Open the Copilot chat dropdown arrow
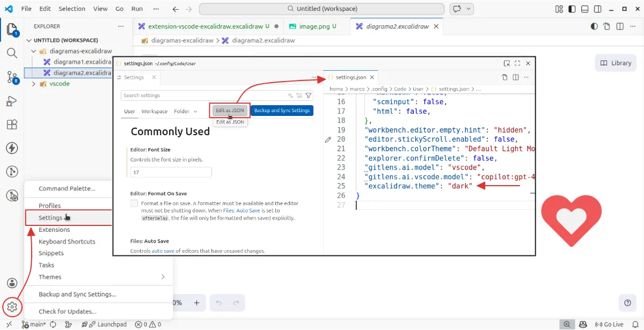The width and height of the screenshot is (644, 330). pos(469,9)
